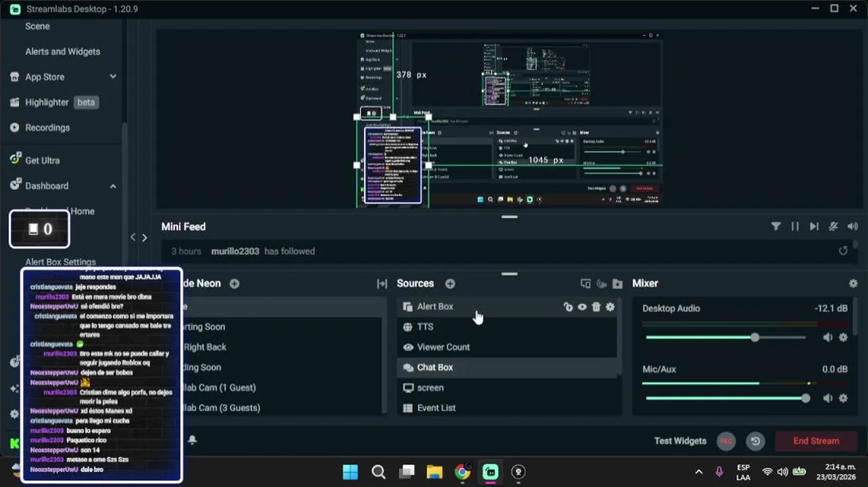Click the Alert Box lock icon
The width and height of the screenshot is (868, 487).
[x=568, y=306]
